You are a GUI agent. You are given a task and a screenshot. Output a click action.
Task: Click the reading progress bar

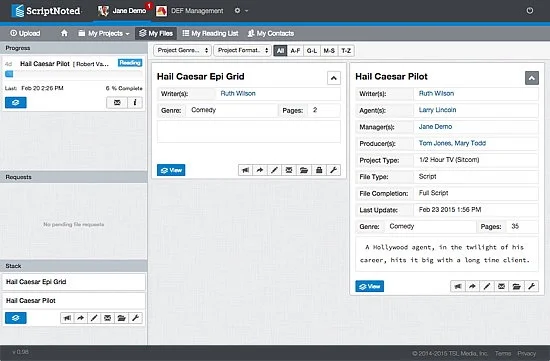(x=73, y=74)
